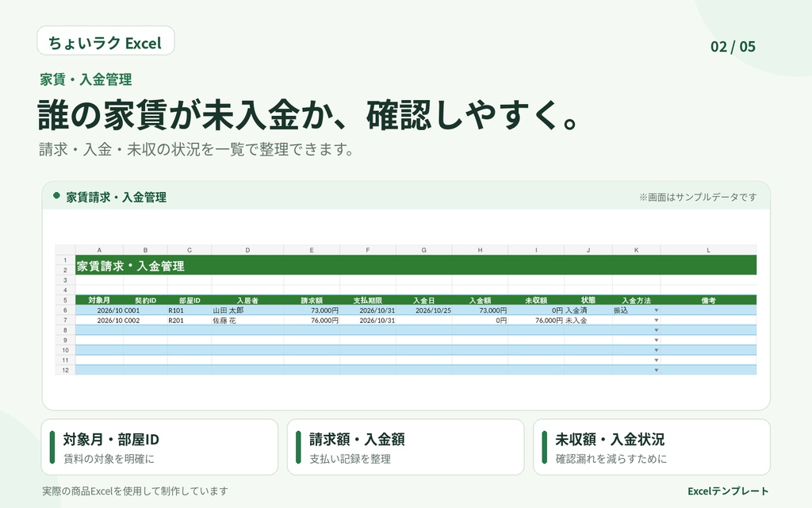Click the 対象月 table header cell
The image size is (812, 508).
pos(99,300)
